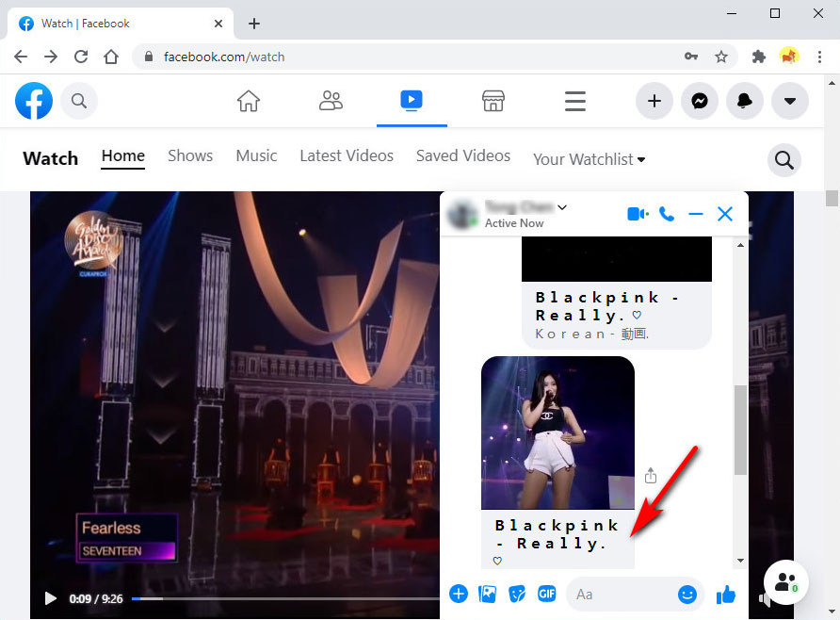
Task: Open saved passwords key icon
Action: [x=691, y=57]
